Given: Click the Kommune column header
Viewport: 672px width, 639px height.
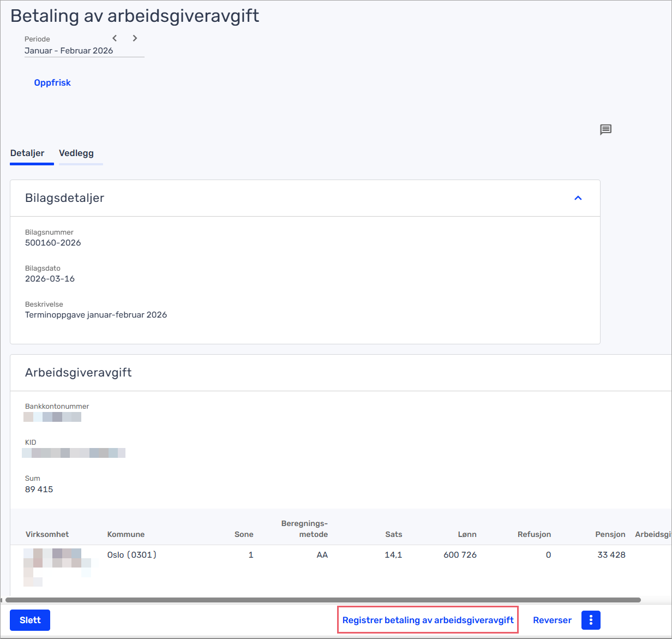Looking at the screenshot, I should pyautogui.click(x=126, y=534).
